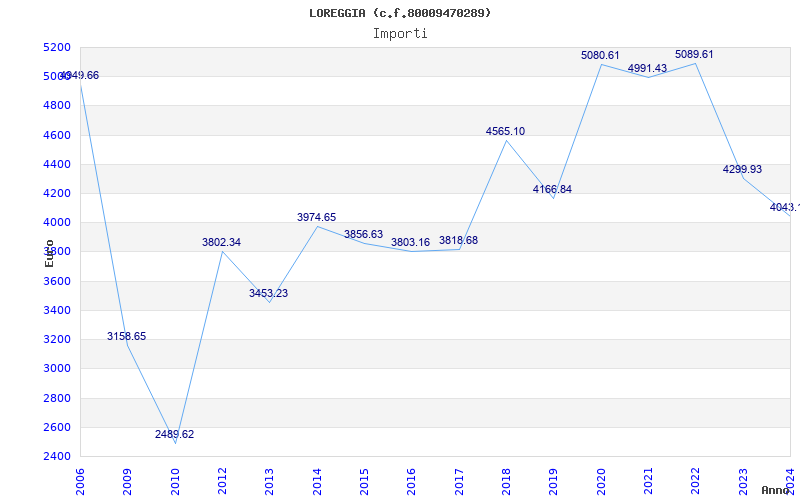This screenshot has height=500, width=800.
Task: Click the y-axis tick 3400
Action: point(57,310)
